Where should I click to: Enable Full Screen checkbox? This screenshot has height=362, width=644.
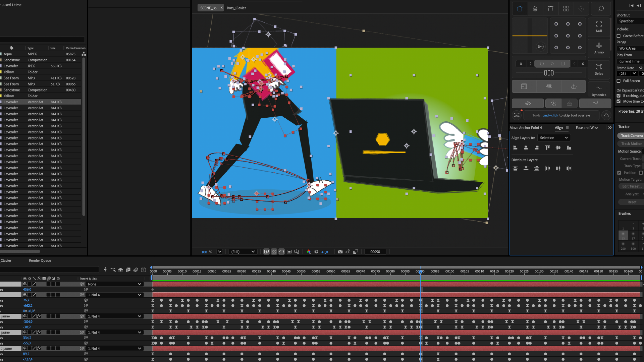619,81
